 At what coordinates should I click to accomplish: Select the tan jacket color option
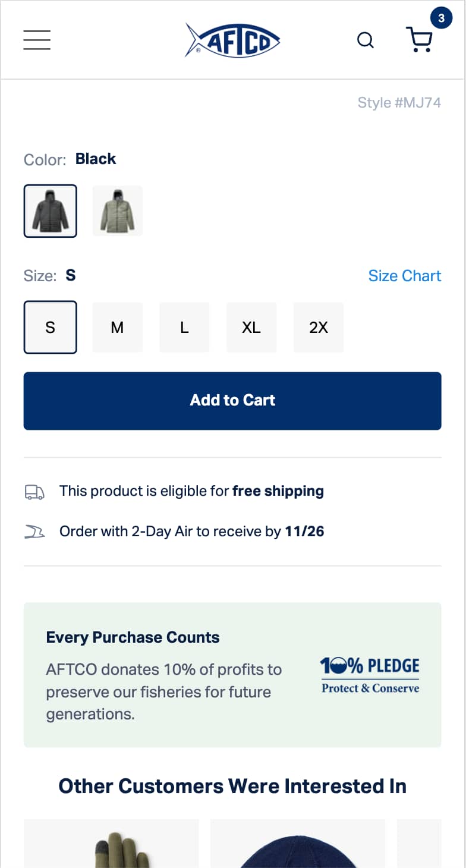click(x=117, y=210)
